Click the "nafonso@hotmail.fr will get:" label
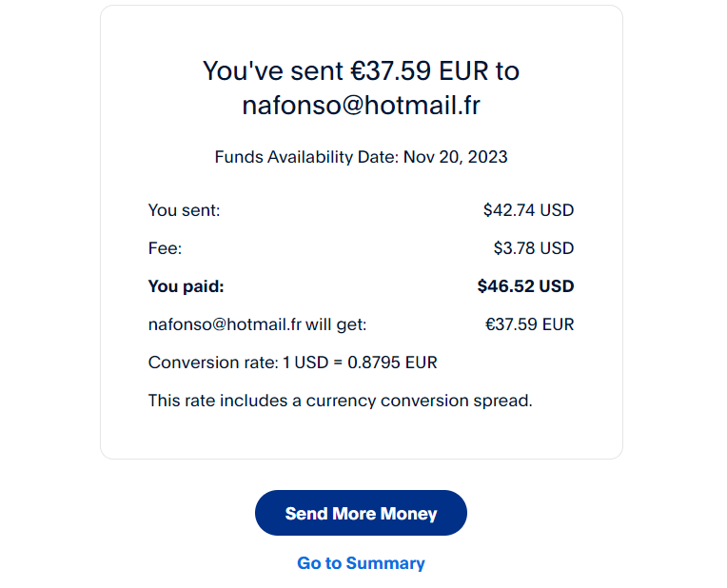 coord(257,324)
